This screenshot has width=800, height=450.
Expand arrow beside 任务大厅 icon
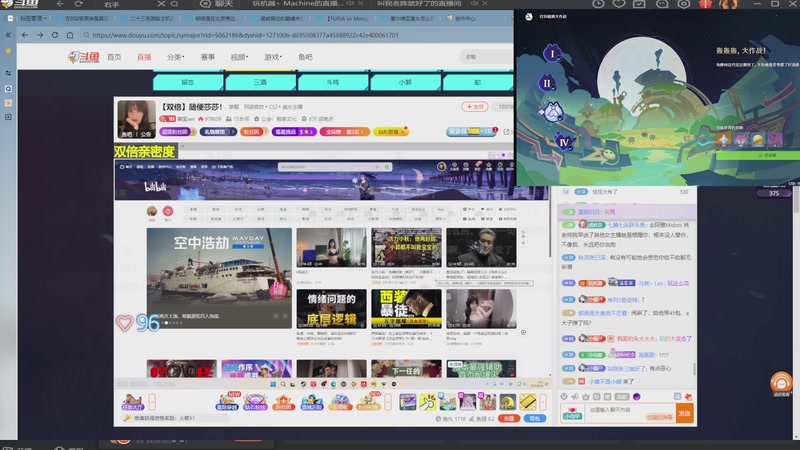tap(152, 402)
